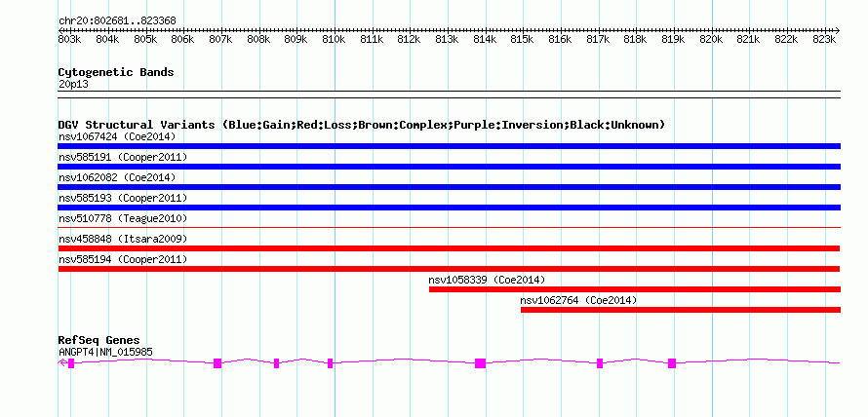Click the DGV Structural Variants track title
868x417 pixels.
click(362, 125)
